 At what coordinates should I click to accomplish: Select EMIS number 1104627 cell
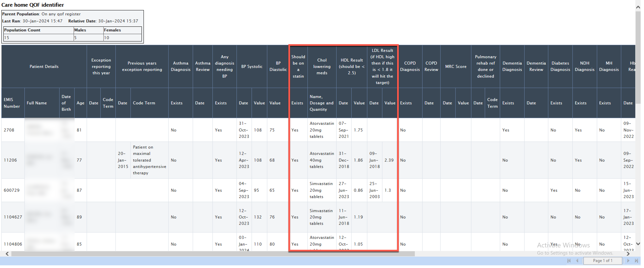(x=13, y=217)
